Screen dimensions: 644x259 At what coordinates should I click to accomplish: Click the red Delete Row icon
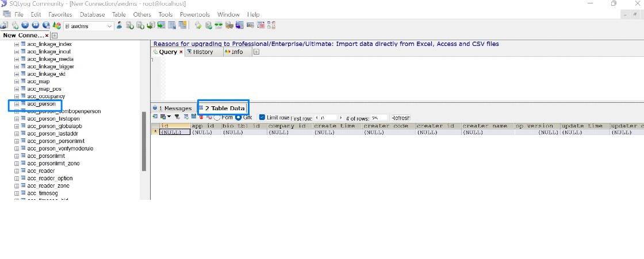pyautogui.click(x=201, y=117)
